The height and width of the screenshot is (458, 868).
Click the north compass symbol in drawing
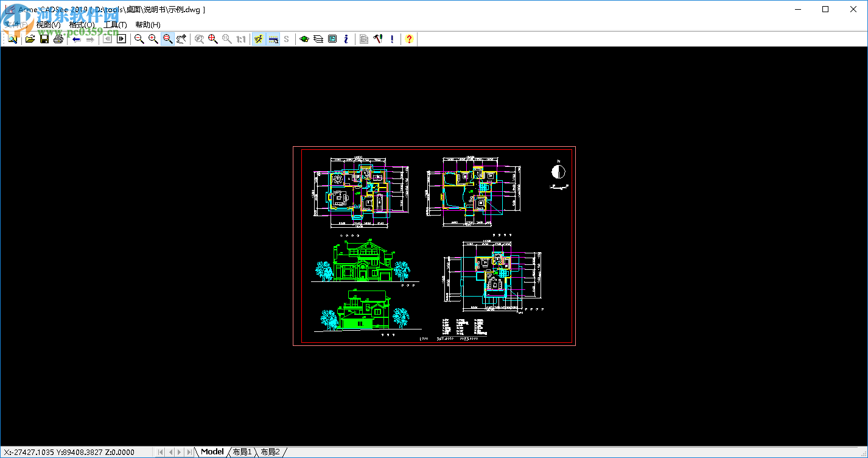click(558, 172)
